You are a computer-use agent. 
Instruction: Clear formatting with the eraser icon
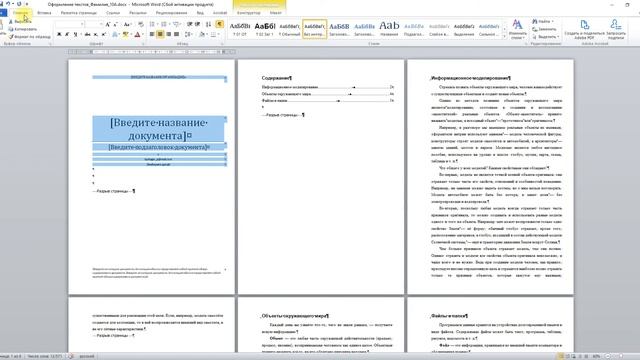pos(141,24)
